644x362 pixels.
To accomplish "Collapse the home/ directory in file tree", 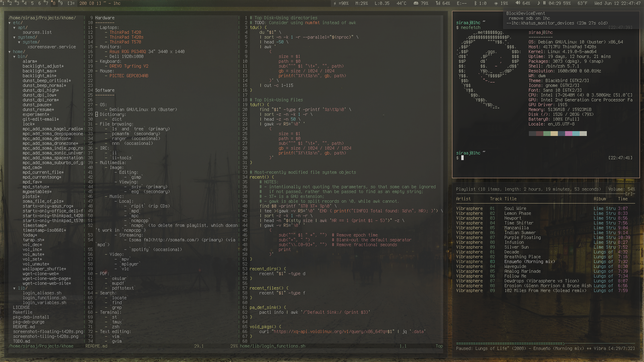I will click(10, 52).
